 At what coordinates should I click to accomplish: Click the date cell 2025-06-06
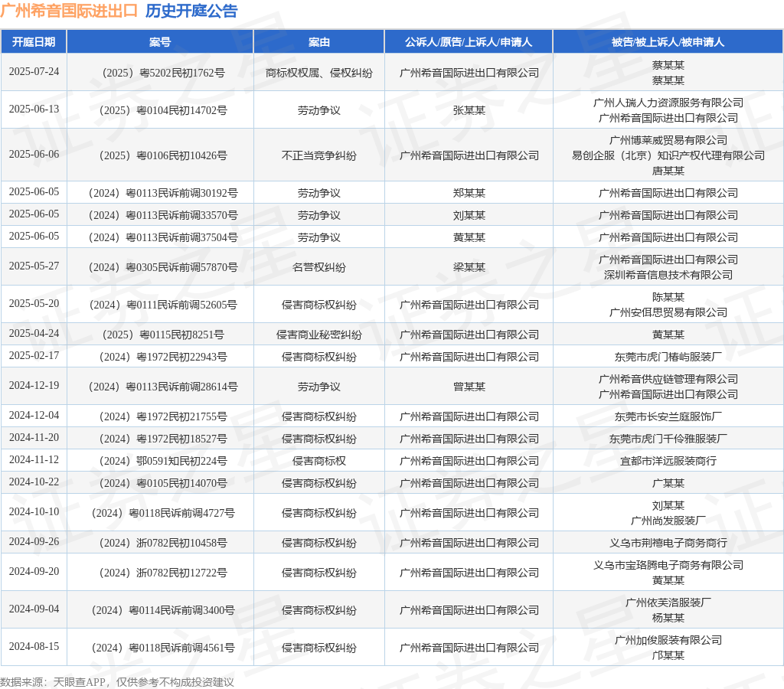pyautogui.click(x=34, y=154)
